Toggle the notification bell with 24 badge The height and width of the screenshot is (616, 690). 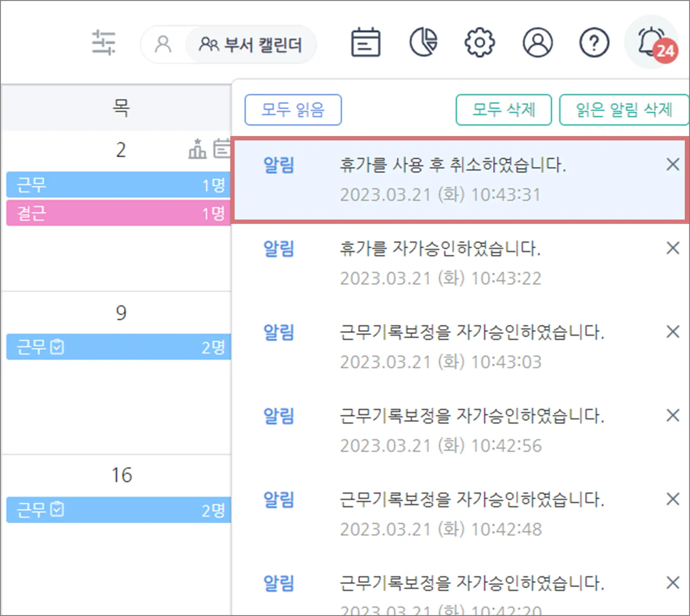[x=651, y=43]
